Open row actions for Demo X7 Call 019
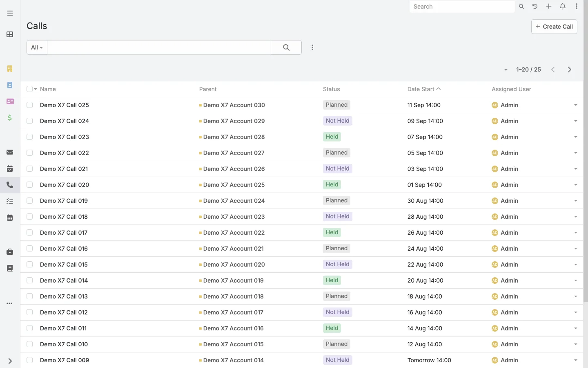Image resolution: width=588 pixels, height=368 pixels. [x=576, y=201]
